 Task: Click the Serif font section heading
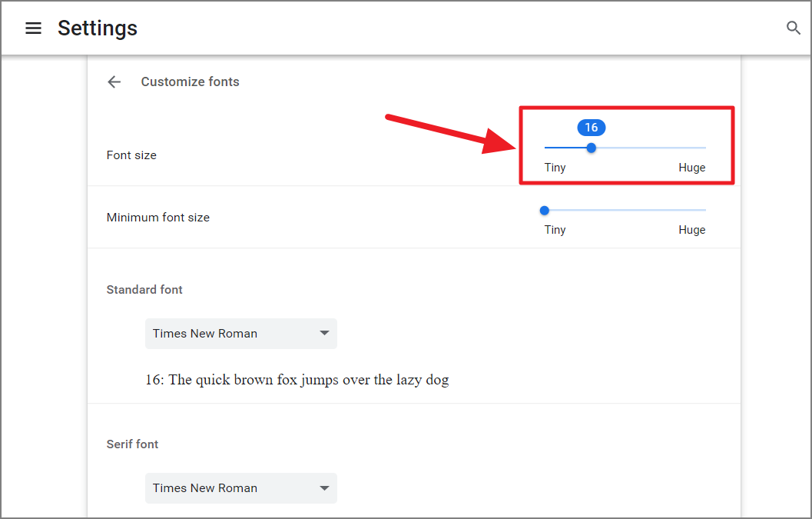click(x=132, y=444)
